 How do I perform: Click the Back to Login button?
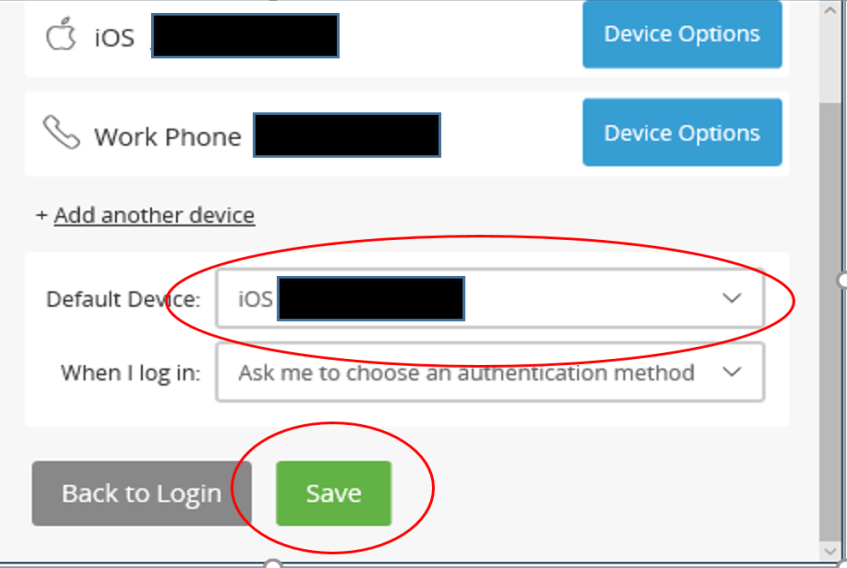coord(142,493)
